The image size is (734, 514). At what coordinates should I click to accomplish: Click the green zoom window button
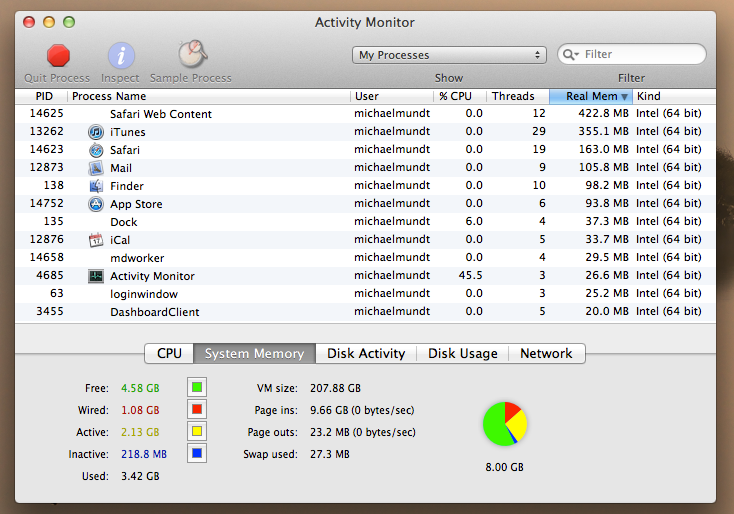pos(69,22)
